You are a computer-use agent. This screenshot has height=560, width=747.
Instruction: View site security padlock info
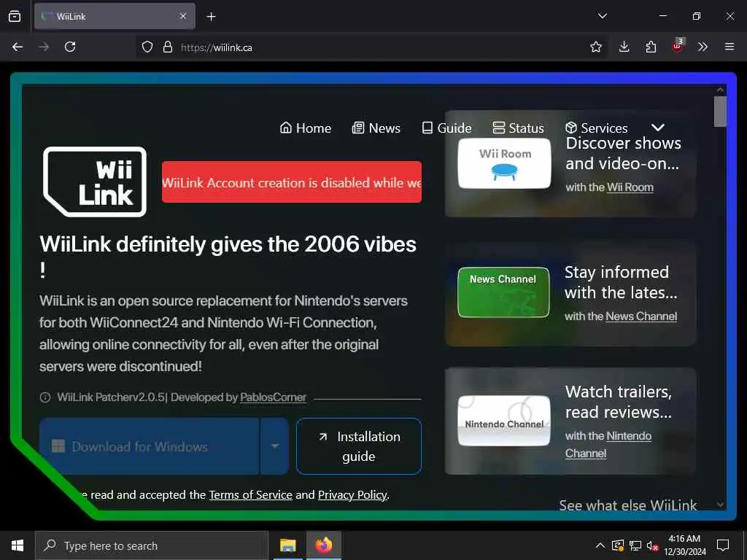coord(168,47)
